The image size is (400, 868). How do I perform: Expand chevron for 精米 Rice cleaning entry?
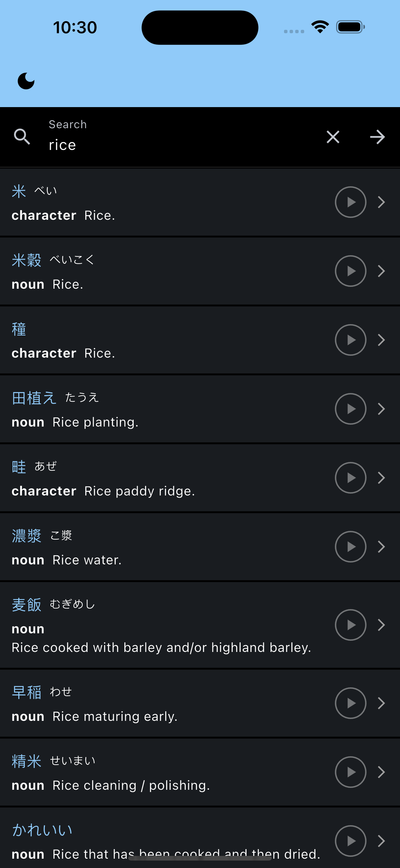[381, 772]
